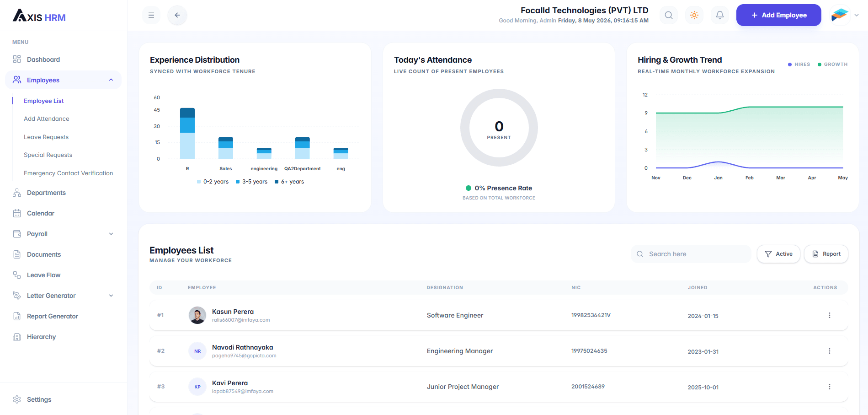Expand the profile dropdown chevron
This screenshot has width=868, height=415.
(x=857, y=15)
